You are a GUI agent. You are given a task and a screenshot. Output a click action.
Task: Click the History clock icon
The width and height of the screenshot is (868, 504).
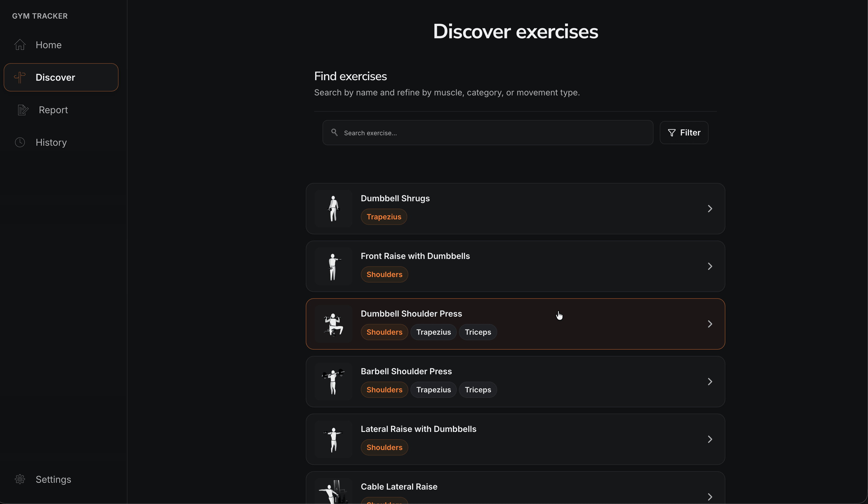(20, 142)
